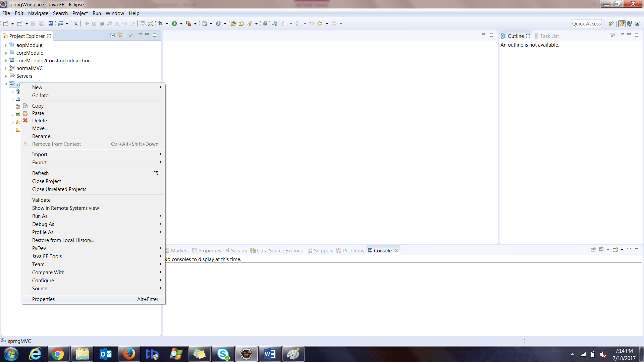Viewport: 644px width, 362px height.
Task: Open the web browser globe icon
Action: [265, 23]
